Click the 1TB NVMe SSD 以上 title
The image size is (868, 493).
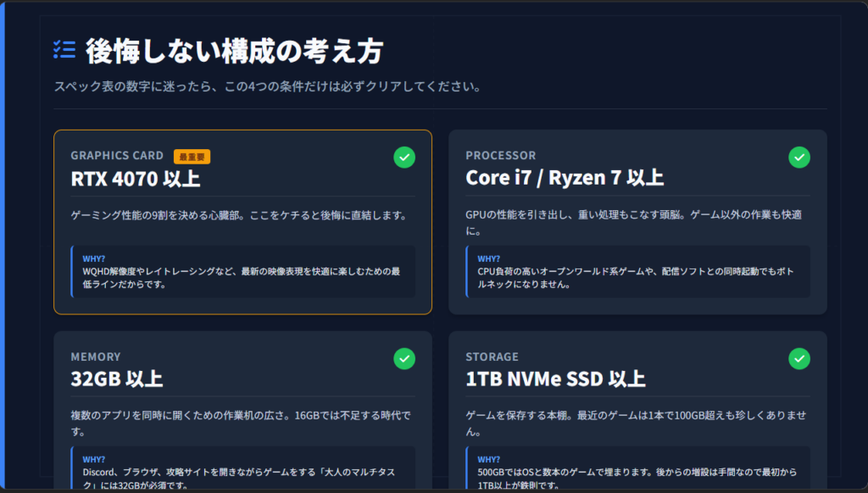555,379
